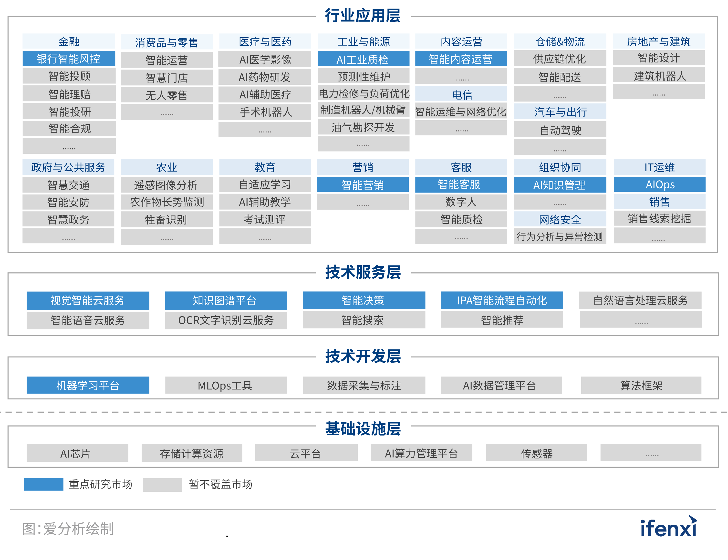Select the 手术机器人 cell
The image size is (728, 560).
click(x=265, y=112)
